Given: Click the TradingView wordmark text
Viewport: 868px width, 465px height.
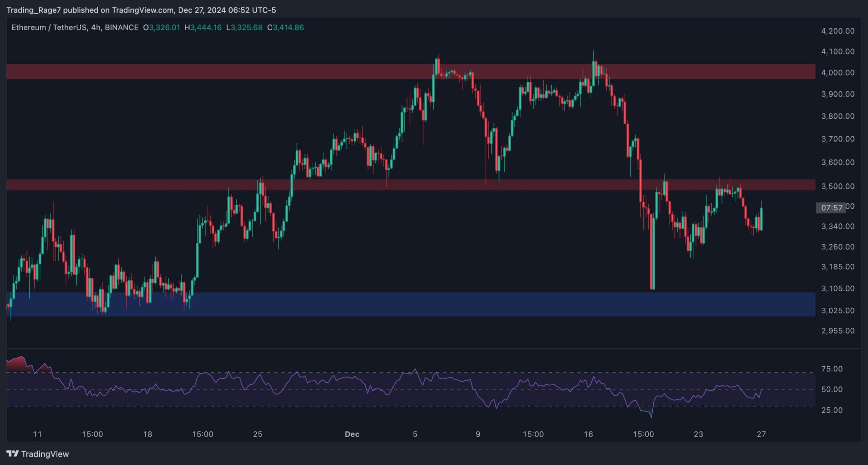Looking at the screenshot, I should pos(45,454).
